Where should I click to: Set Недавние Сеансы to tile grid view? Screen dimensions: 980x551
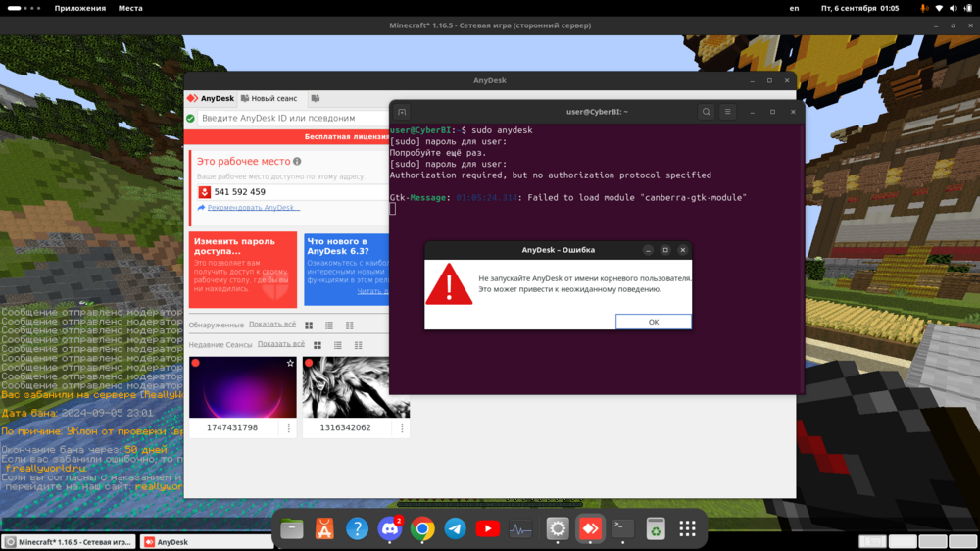[318, 345]
